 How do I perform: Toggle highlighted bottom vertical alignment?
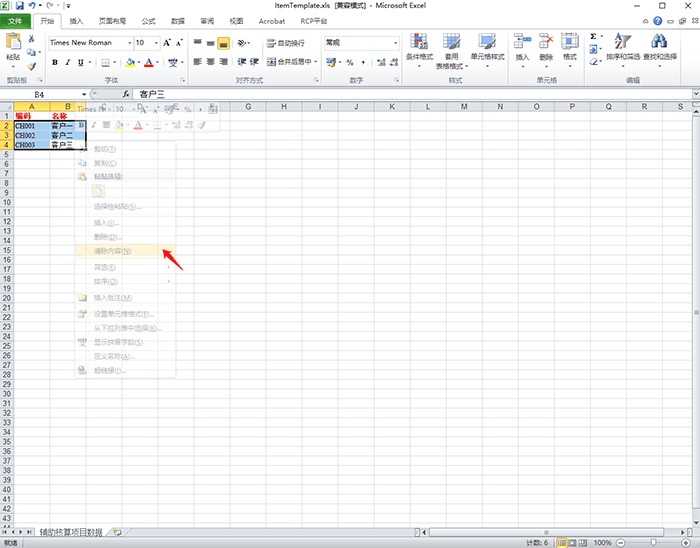click(x=224, y=43)
